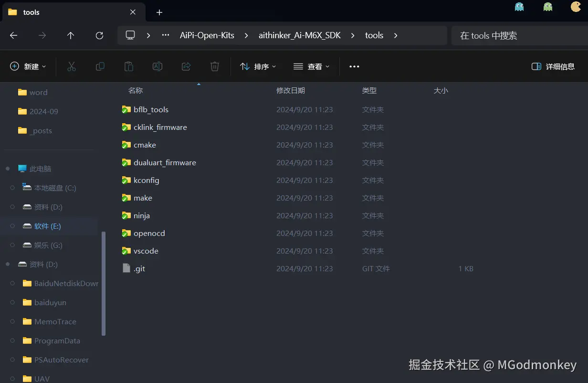588x383 pixels.
Task: Expand chevron after tools in address bar
Action: click(395, 35)
